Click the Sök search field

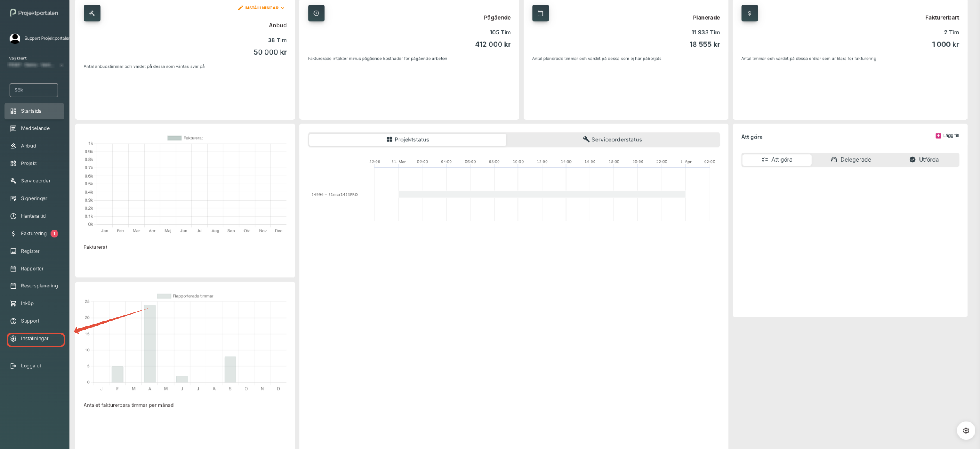point(34,90)
